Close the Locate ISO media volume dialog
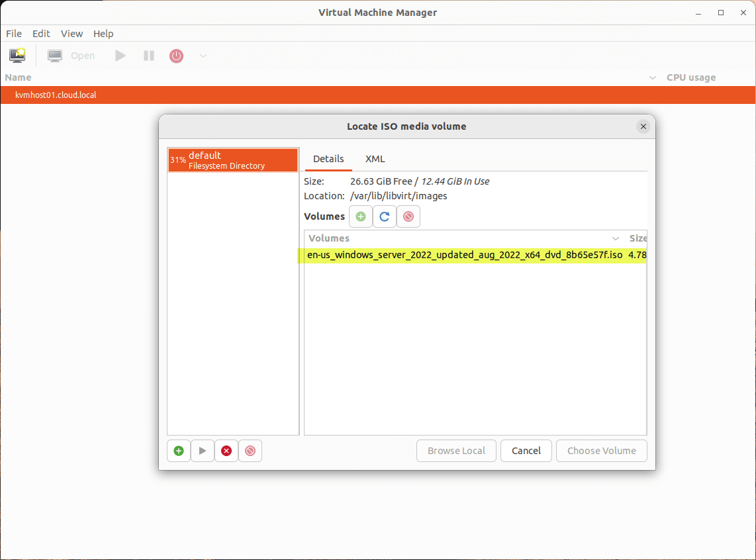This screenshot has width=756, height=560. click(643, 126)
